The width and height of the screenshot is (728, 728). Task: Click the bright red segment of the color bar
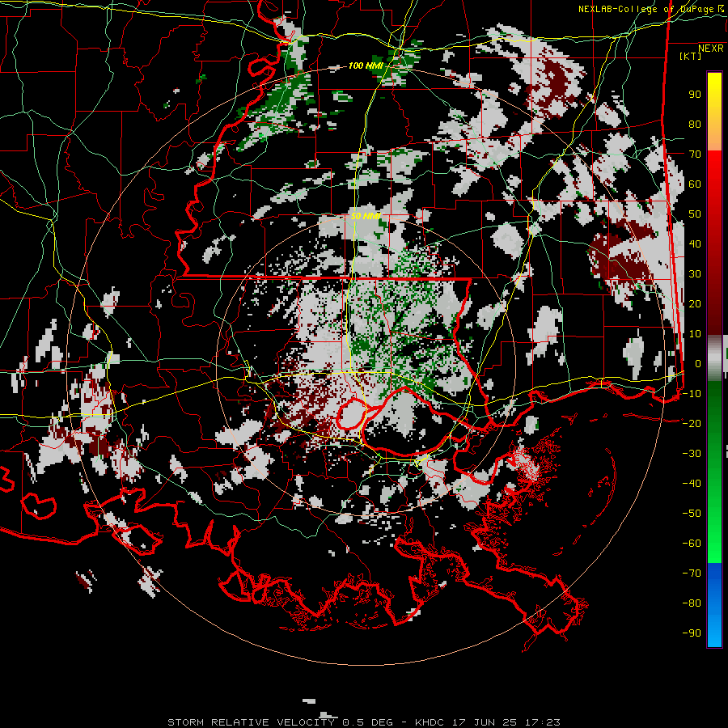point(714,167)
